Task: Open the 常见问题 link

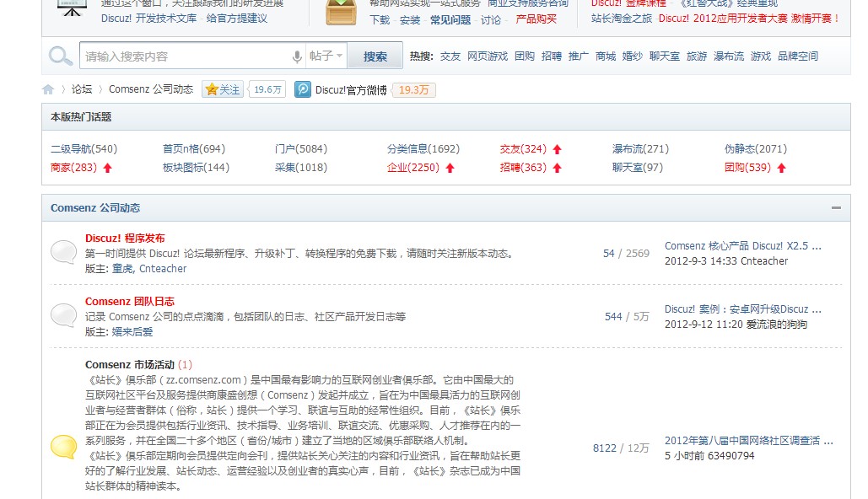Action: coord(450,20)
